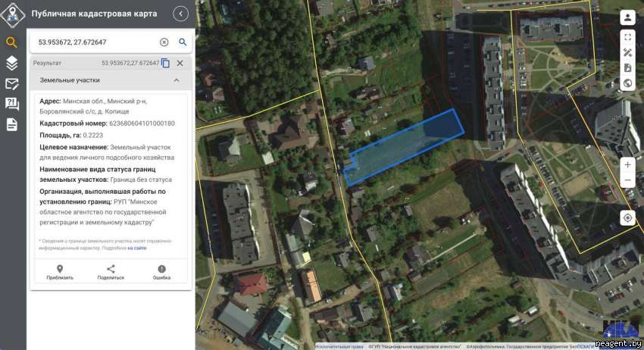
Task: Clear the coordinate search field
Action: click(164, 42)
